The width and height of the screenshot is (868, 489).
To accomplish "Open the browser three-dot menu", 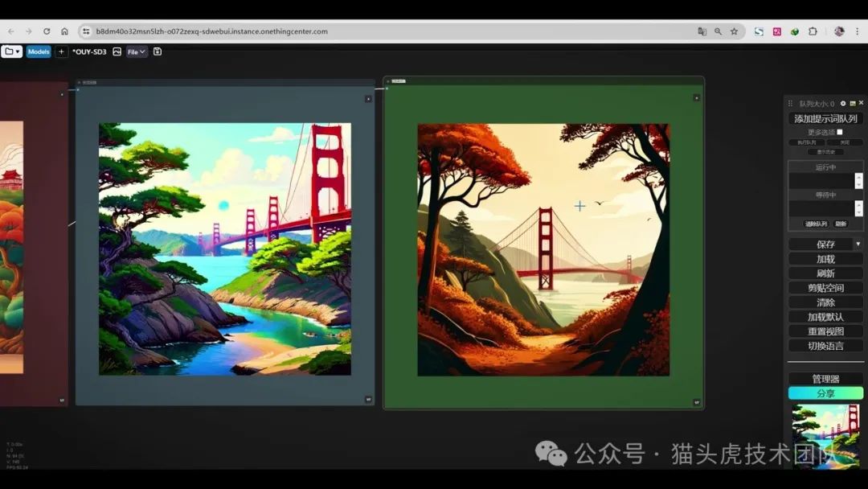I will coord(857,31).
